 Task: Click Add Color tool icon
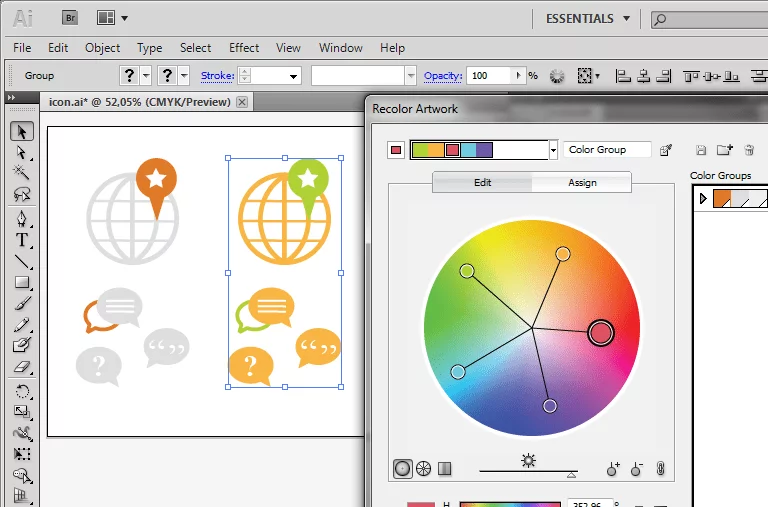pyautogui.click(x=613, y=469)
